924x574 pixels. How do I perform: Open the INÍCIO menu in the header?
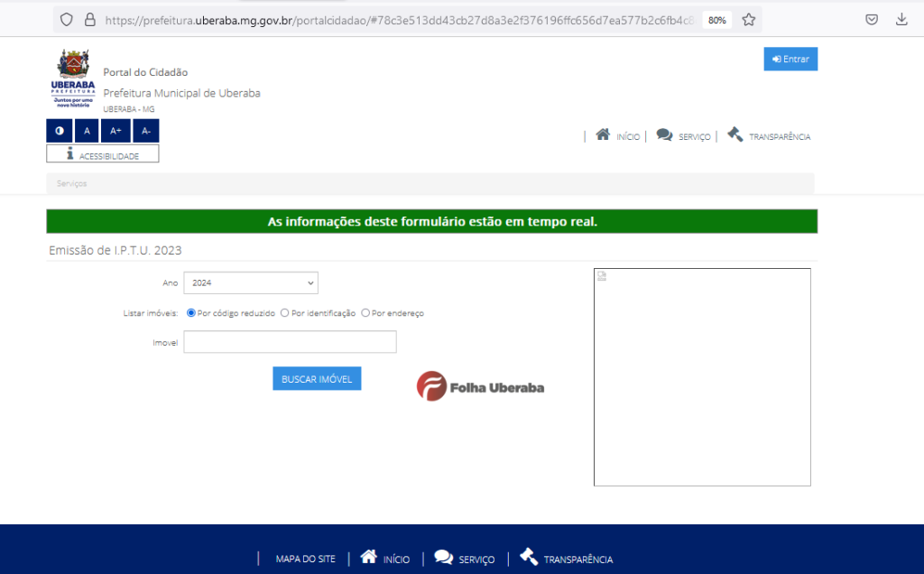[618, 136]
